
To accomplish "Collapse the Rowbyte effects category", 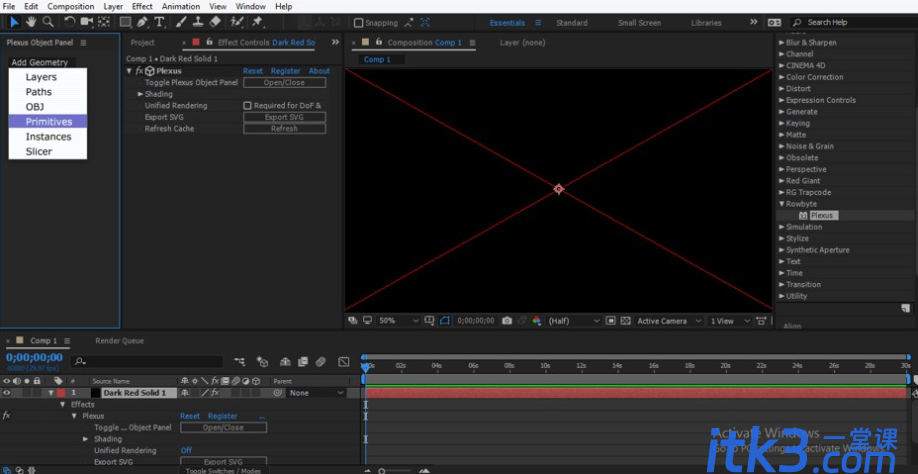I will pos(782,204).
